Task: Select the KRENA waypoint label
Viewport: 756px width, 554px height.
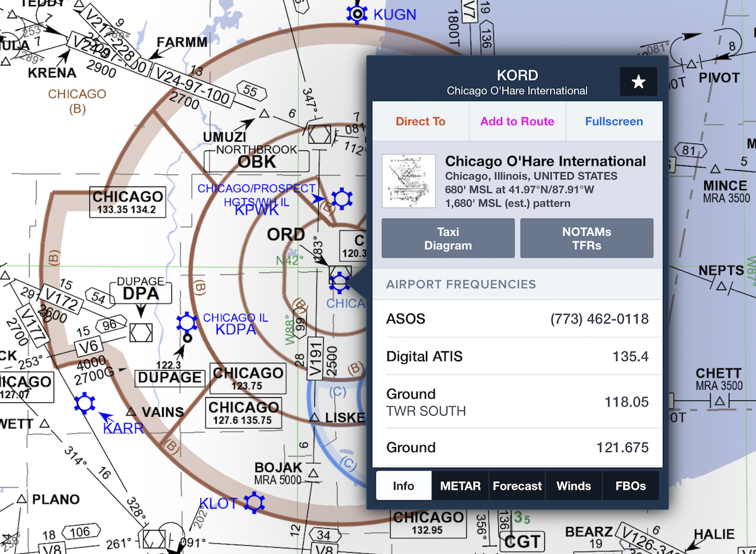Action: pyautogui.click(x=52, y=72)
